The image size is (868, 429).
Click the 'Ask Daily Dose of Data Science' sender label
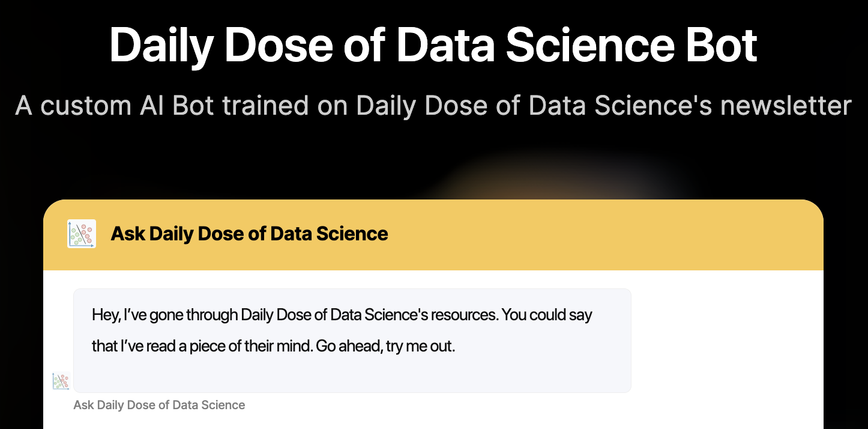[x=159, y=405]
